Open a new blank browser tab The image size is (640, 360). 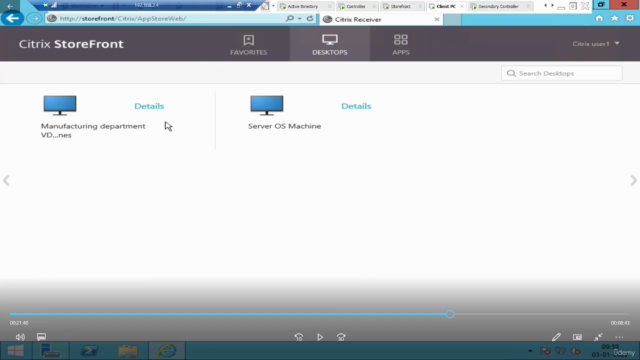452,20
